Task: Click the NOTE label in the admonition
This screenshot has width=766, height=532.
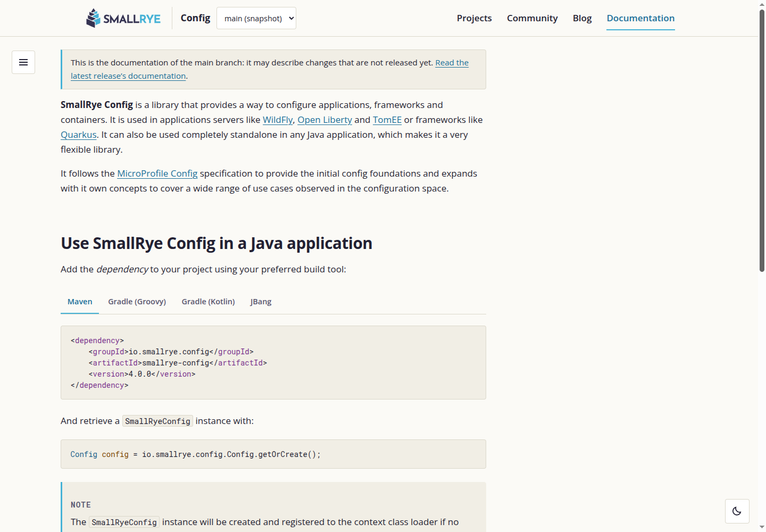Action: pos(81,505)
